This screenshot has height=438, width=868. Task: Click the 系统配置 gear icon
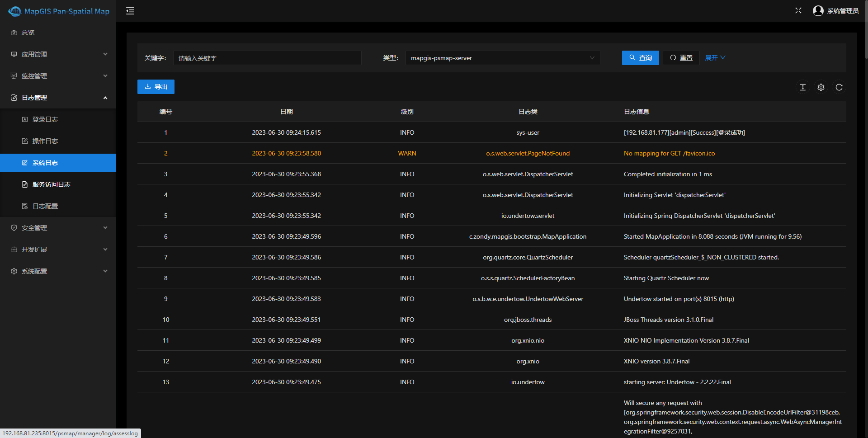click(14, 271)
